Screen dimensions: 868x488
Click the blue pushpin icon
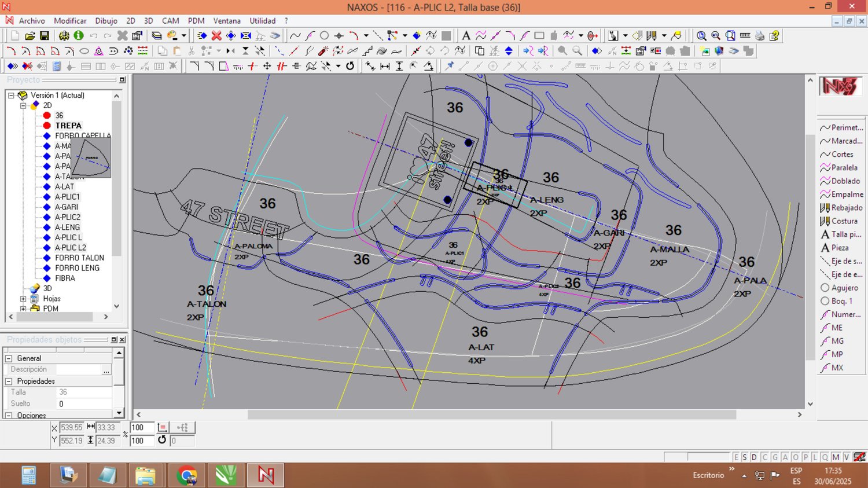[x=449, y=66]
